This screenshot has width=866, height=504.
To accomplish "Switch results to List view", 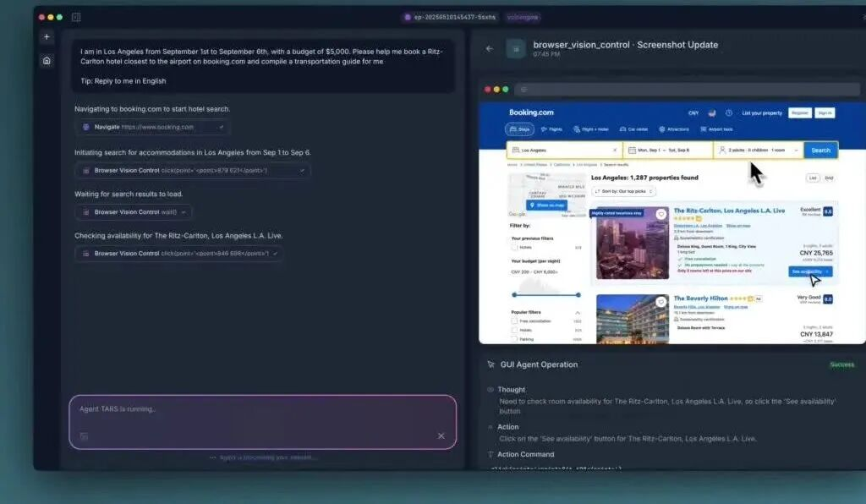I will 813,178.
